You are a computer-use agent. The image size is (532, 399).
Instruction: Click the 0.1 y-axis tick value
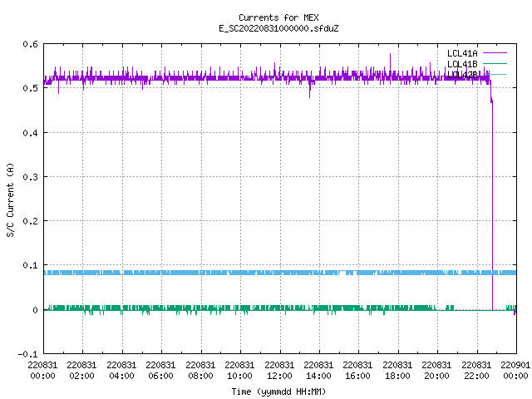30,265
